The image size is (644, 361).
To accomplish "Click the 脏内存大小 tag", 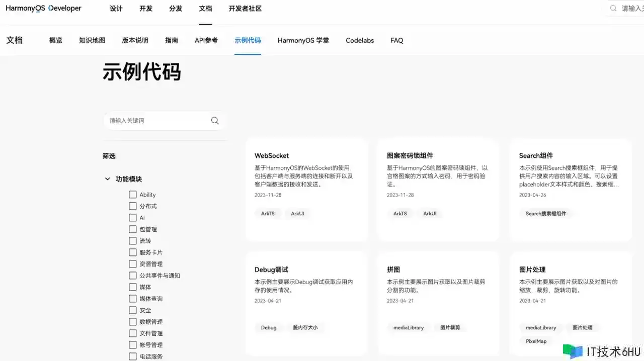I will [x=305, y=328].
